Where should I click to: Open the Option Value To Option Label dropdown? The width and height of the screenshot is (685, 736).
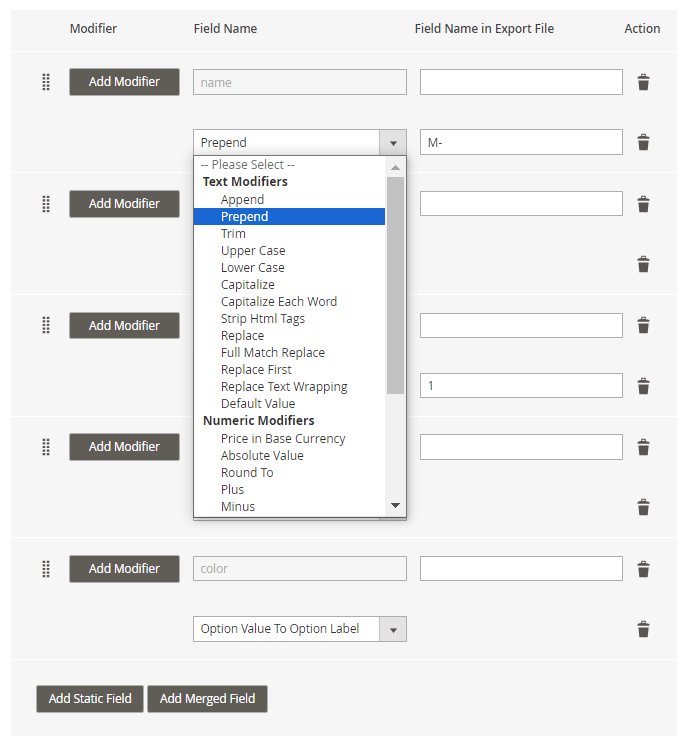tap(300, 629)
